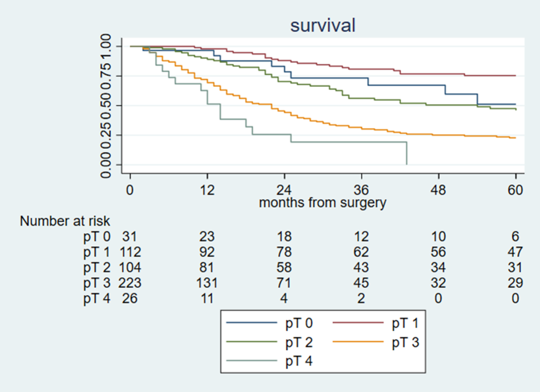Click the value 47 in the pT 1 row
Image resolution: width=540 pixels, height=392 pixels.
[x=515, y=251]
